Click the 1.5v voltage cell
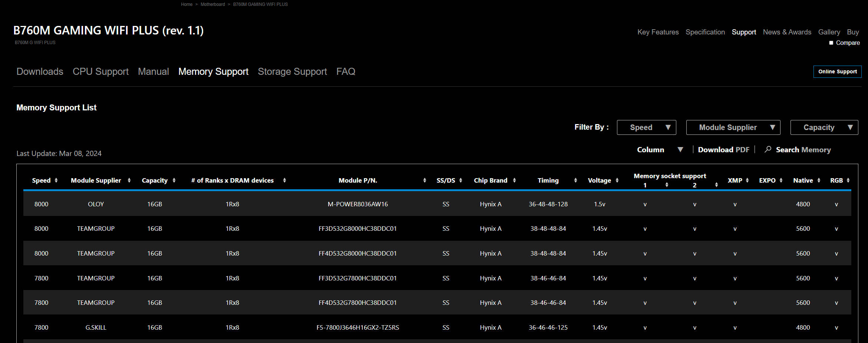 (600, 204)
